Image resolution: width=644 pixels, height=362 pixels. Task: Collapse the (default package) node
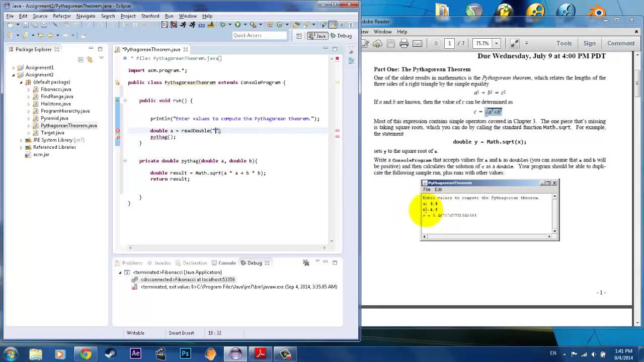21,82
